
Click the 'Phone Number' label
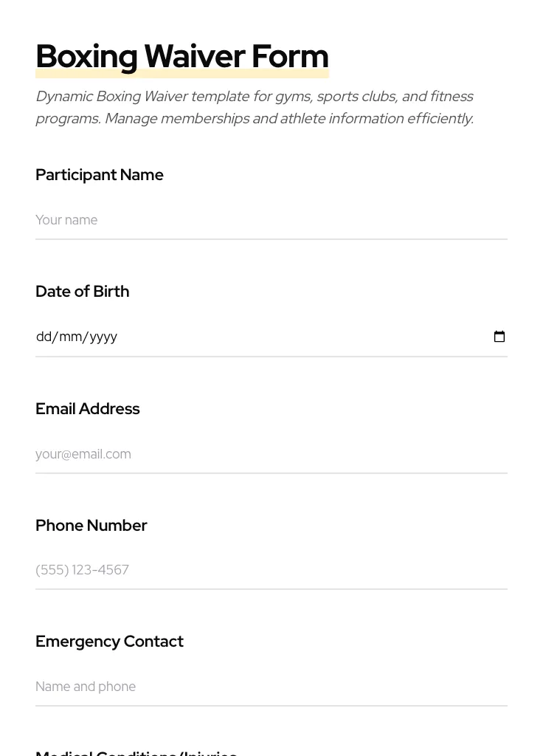tap(91, 526)
